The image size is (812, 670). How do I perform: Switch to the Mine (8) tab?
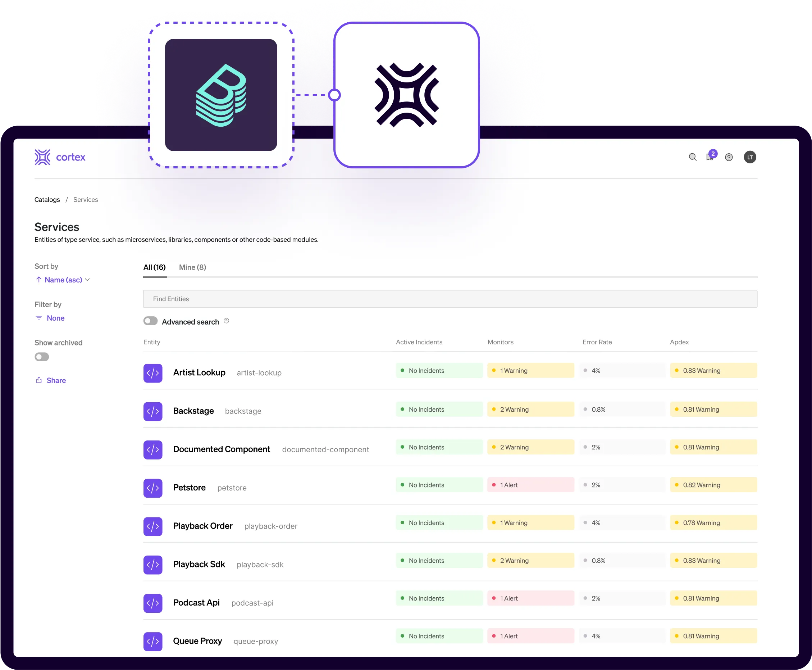(192, 267)
